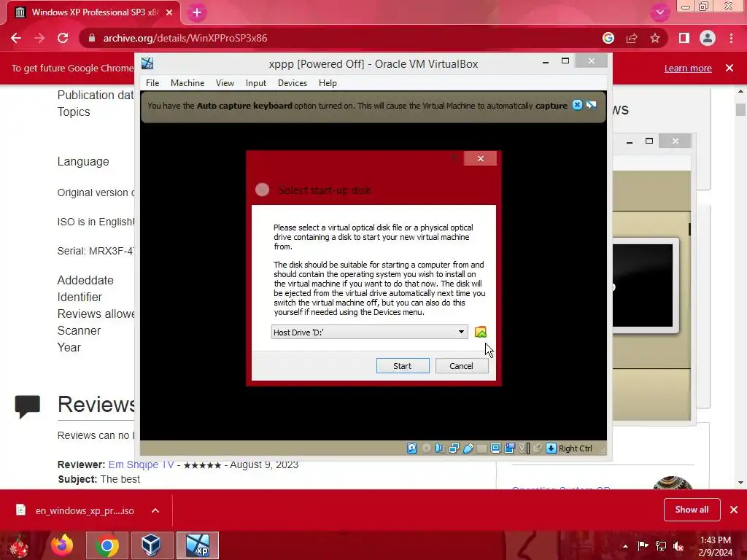Show hidden system tray icons

pyautogui.click(x=625, y=546)
